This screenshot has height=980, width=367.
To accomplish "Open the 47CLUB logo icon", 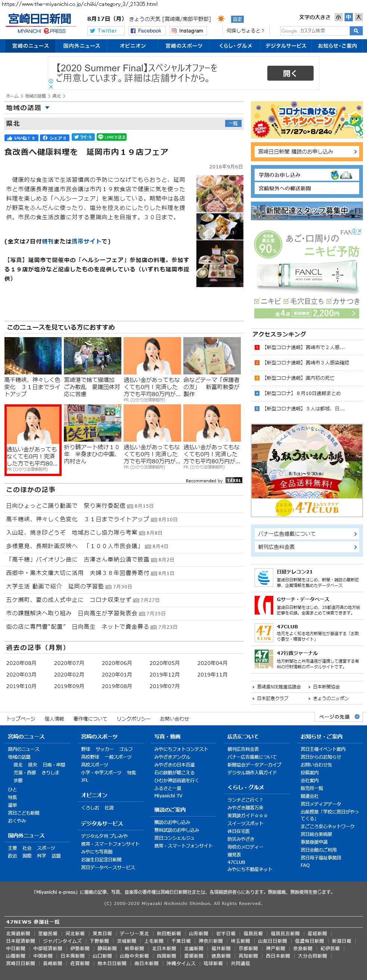I will pos(264,633).
